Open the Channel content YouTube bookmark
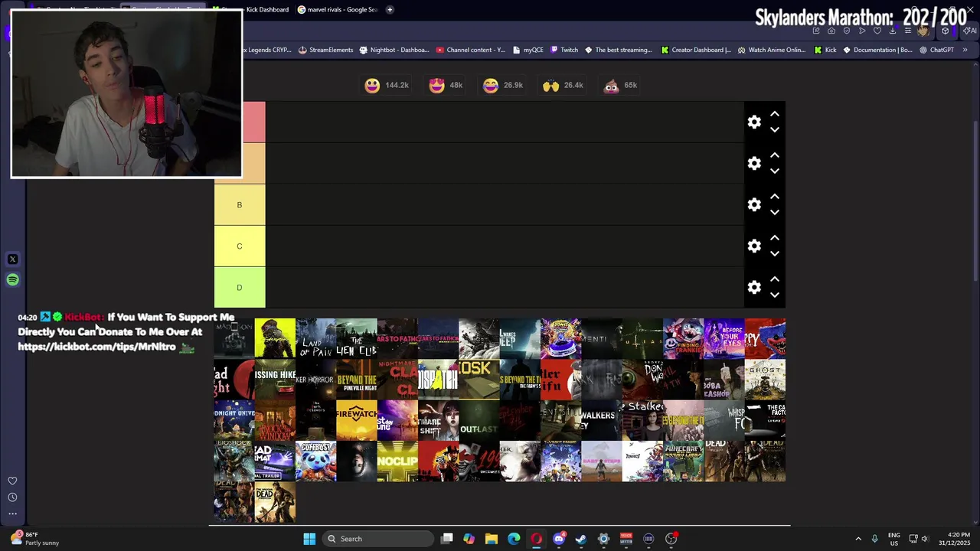Screen dimensions: 980x551 [470, 50]
